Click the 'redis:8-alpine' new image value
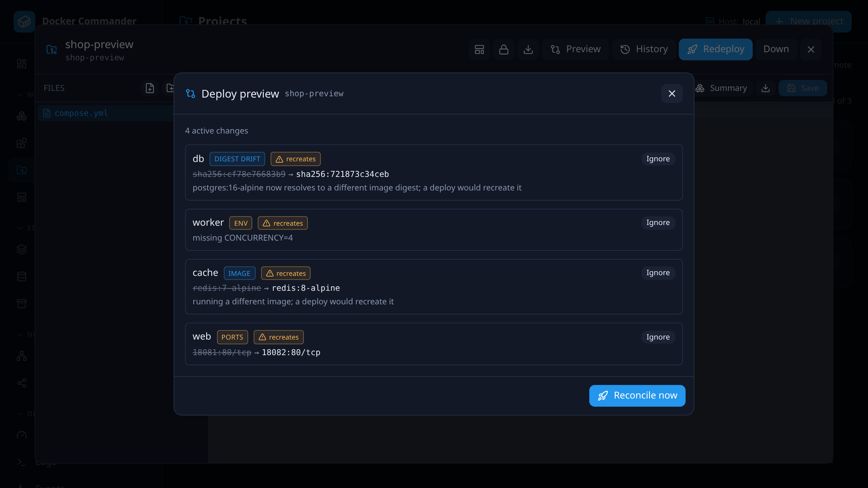 pos(306,288)
